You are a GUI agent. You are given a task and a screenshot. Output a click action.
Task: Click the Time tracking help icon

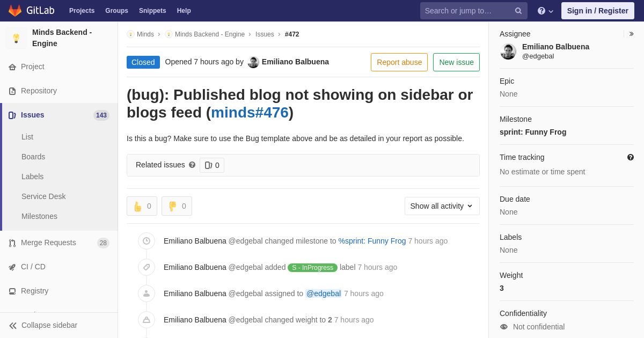point(631,157)
